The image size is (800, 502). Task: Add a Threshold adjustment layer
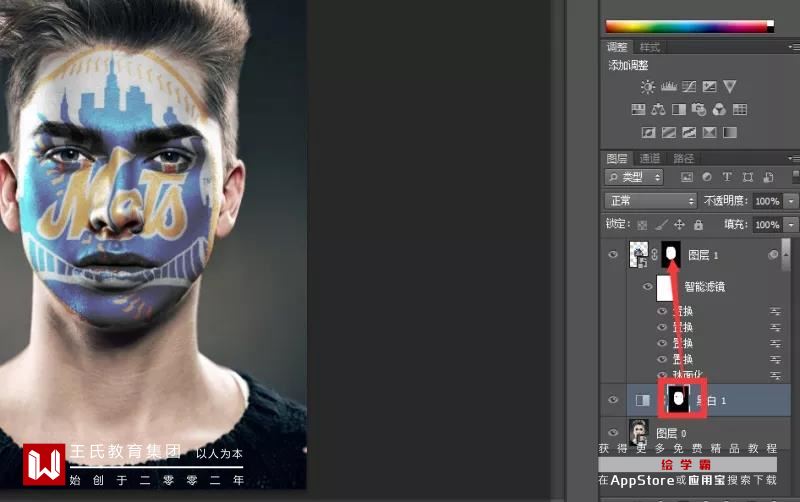pyautogui.click(x=689, y=133)
